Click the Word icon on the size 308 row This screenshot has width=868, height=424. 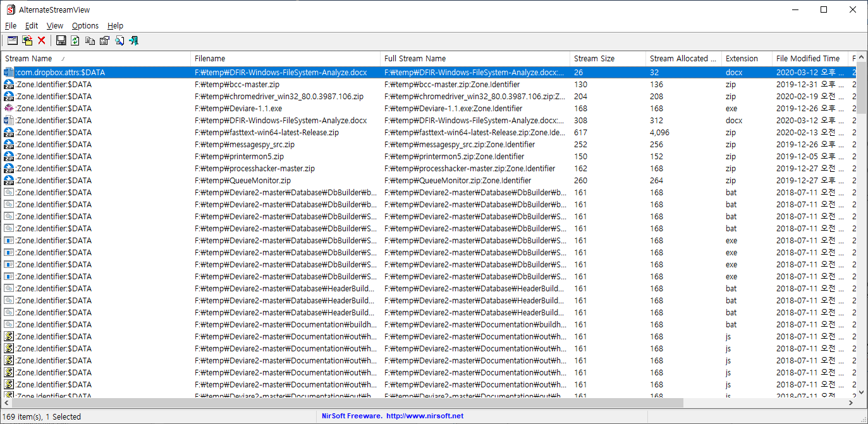point(9,120)
